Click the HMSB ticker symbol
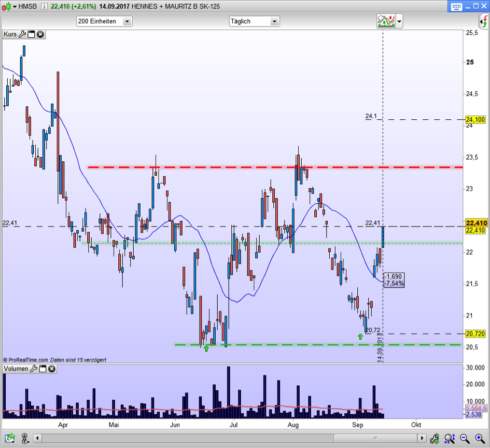Image resolution: width=490 pixels, height=448 pixels. coord(27,6)
